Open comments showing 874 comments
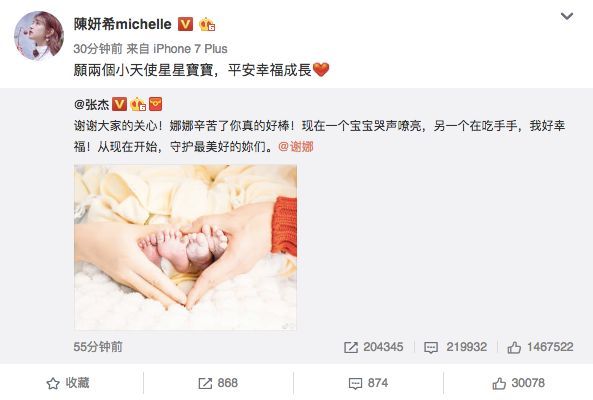This screenshot has width=593, height=400. tap(368, 383)
